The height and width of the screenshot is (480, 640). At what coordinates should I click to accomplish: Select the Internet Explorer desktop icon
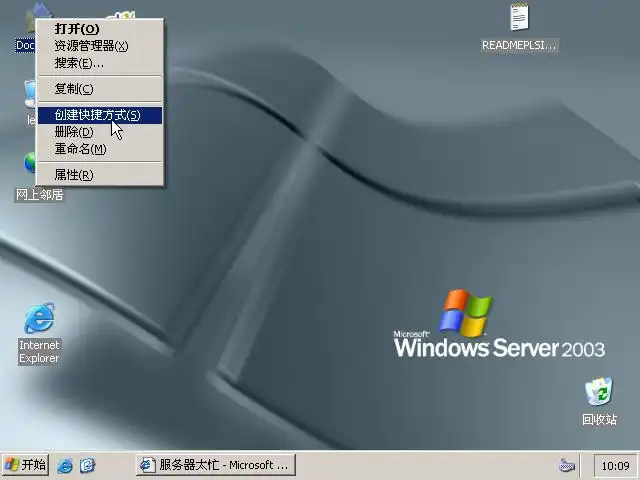coord(39,318)
